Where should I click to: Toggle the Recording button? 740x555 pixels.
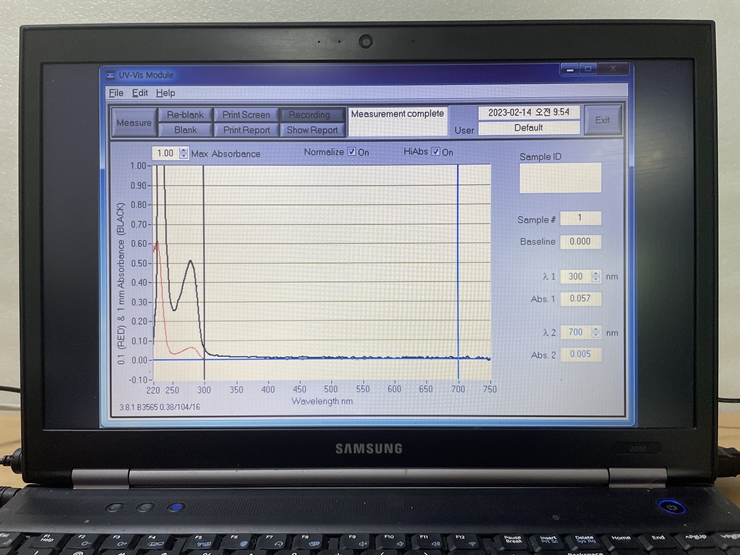coord(311,115)
